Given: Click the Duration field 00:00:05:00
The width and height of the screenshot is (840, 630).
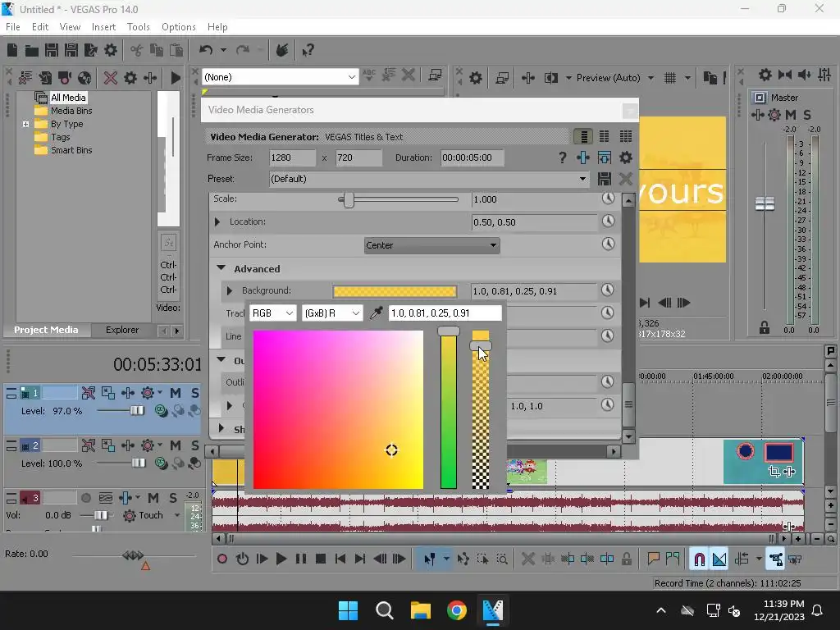Looking at the screenshot, I should tap(472, 157).
